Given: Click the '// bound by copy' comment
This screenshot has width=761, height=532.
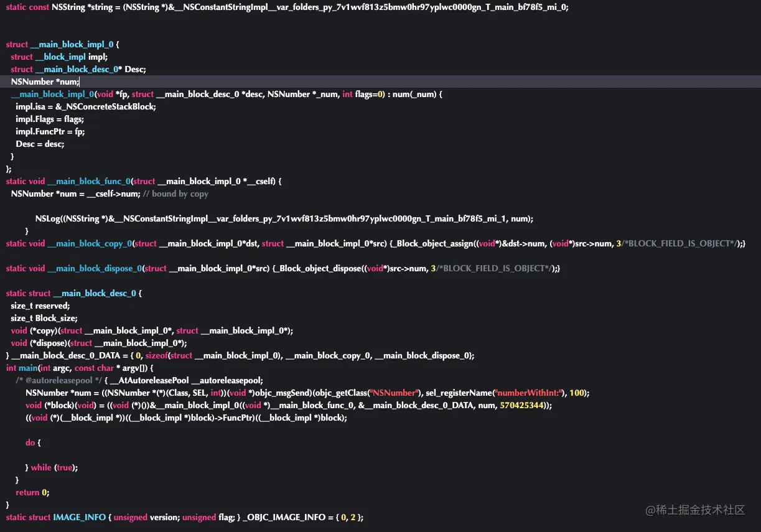Looking at the screenshot, I should click(x=175, y=194).
